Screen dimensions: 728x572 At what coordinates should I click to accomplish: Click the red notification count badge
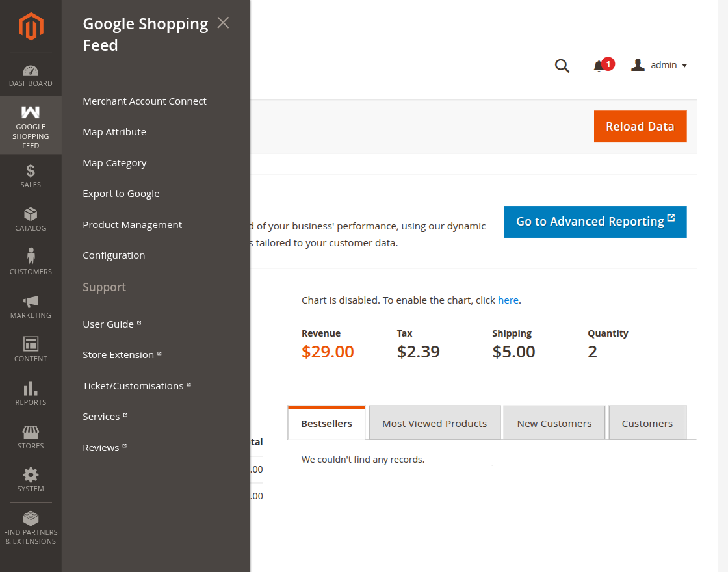[608, 64]
